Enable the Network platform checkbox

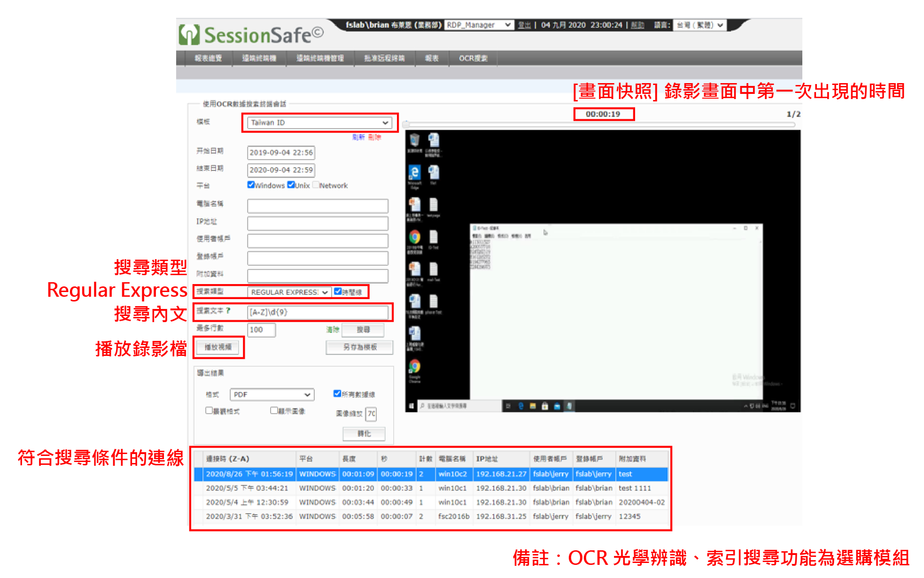(316, 185)
